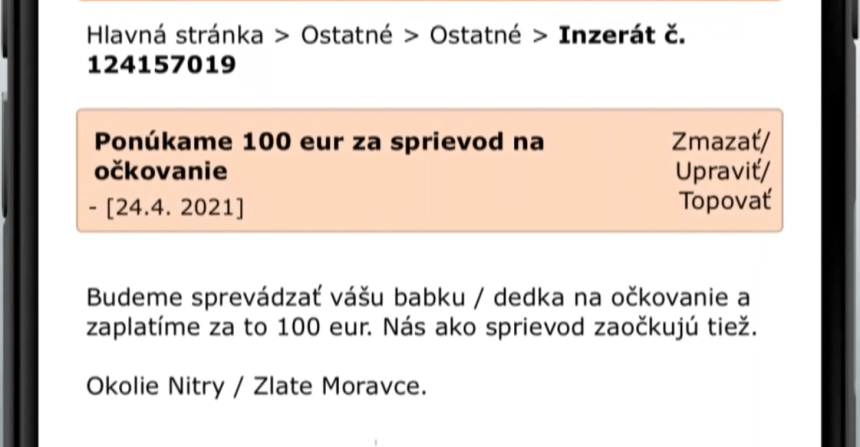Click the second Ostatné breadcrumb before Inzerát

(x=475, y=35)
